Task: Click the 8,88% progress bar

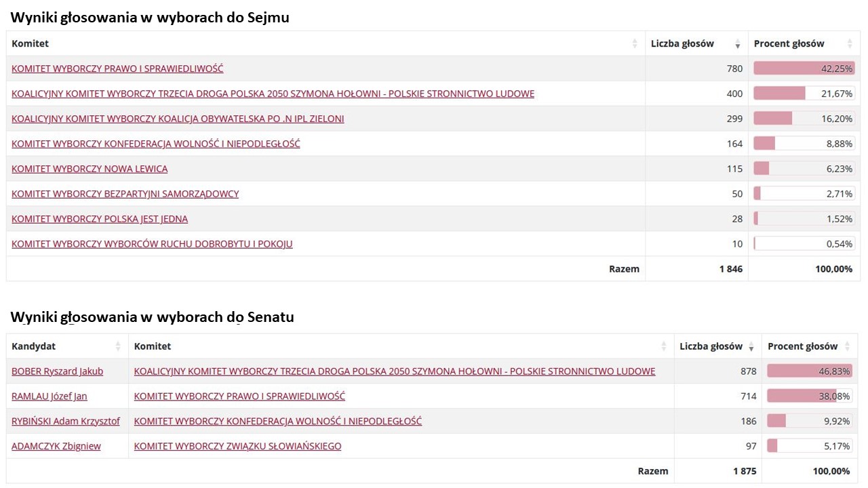Action: (804, 144)
